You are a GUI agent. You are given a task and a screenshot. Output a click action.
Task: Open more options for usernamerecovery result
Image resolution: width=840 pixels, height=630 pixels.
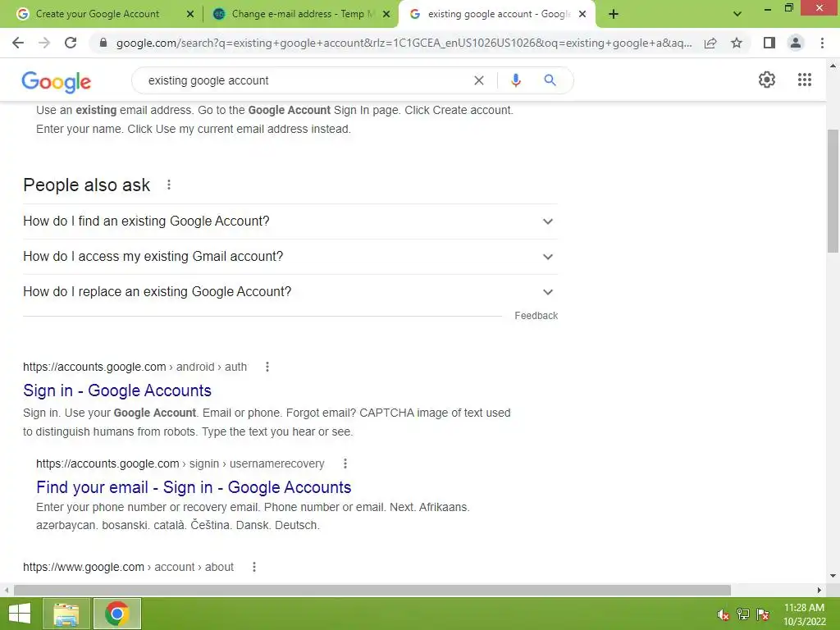(x=345, y=463)
